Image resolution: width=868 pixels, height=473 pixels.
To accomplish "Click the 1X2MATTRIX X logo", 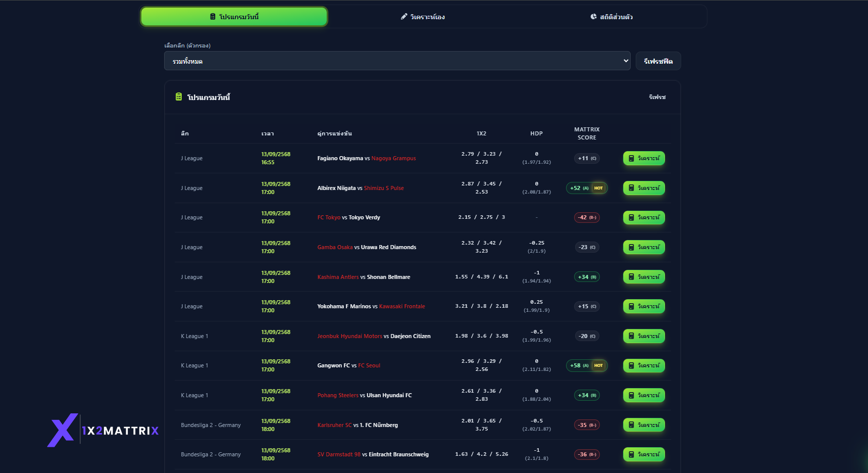I will pos(63,430).
